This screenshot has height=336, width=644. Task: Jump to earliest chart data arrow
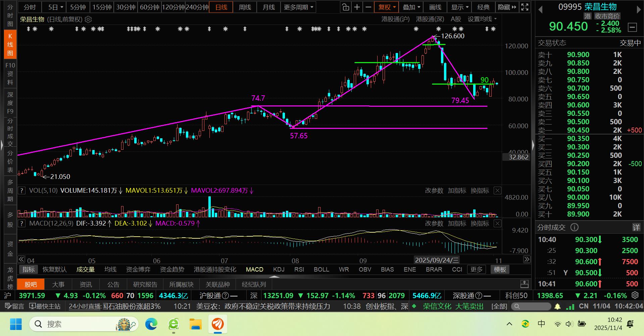pos(21,259)
